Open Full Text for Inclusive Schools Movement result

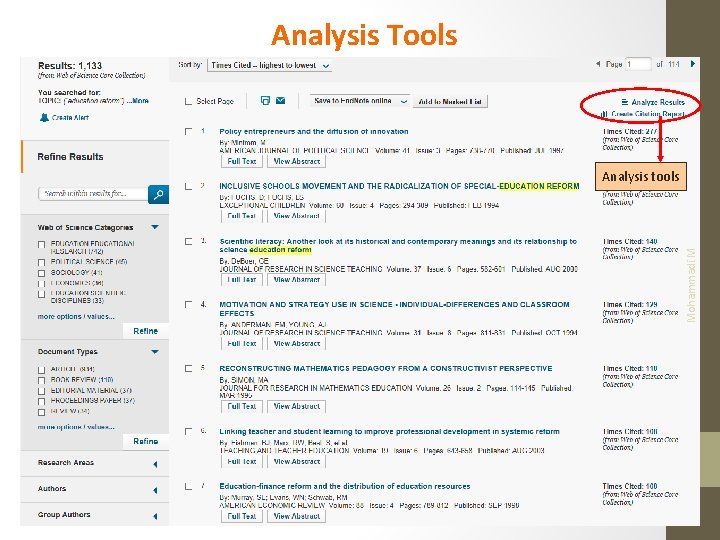tap(242, 216)
